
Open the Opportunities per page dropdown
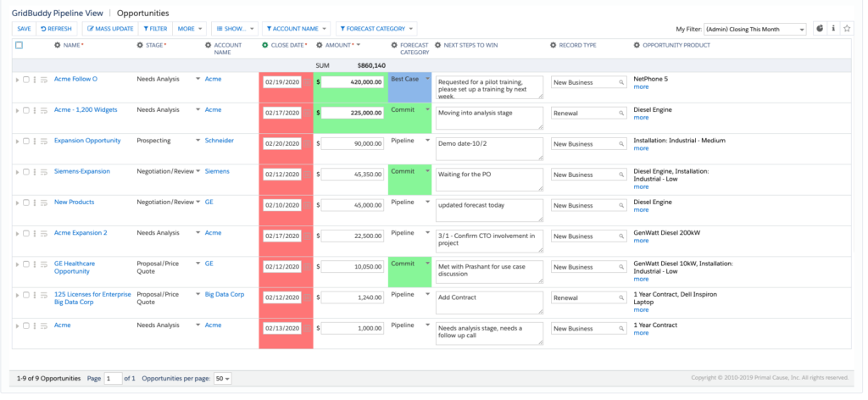(x=223, y=379)
